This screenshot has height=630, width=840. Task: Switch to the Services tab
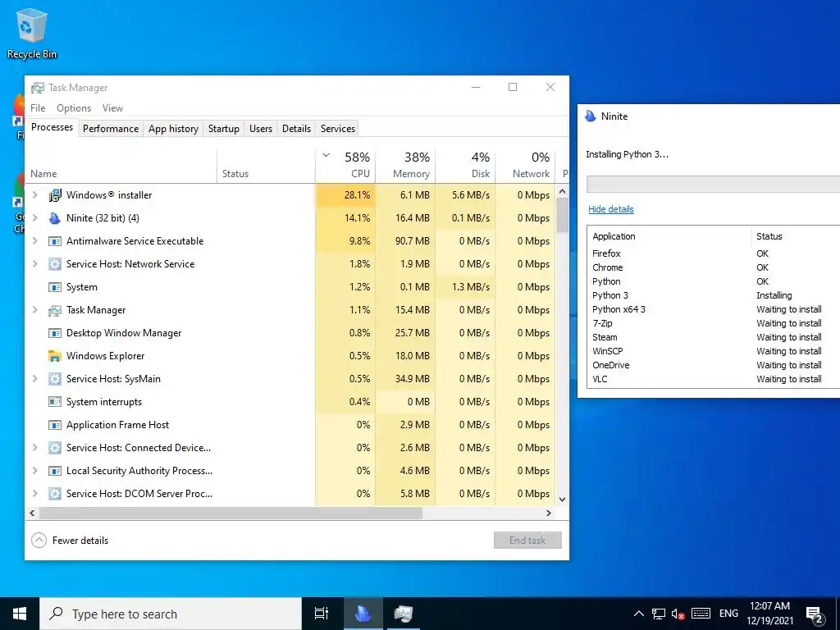coord(337,129)
